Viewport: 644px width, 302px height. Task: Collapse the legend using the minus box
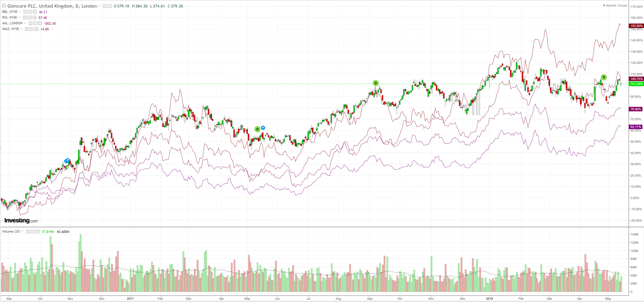(x=4, y=6)
